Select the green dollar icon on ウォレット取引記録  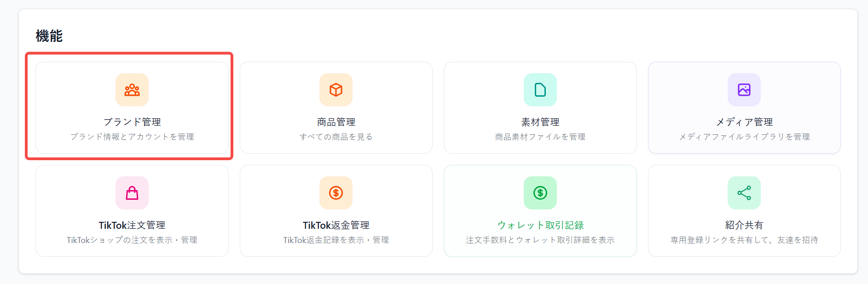click(540, 193)
